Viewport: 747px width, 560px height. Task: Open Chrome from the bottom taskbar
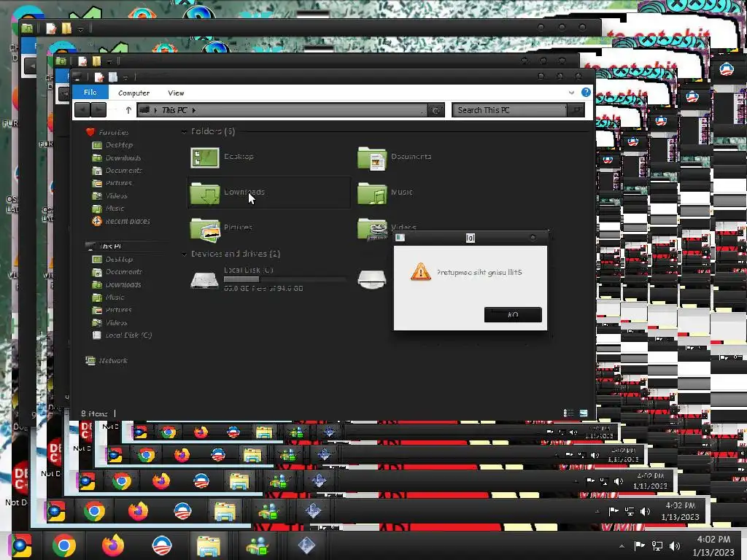pyautogui.click(x=64, y=545)
